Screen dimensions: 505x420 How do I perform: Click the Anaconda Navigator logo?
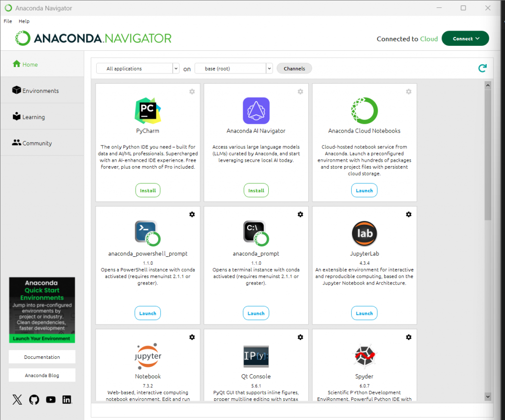pos(93,38)
